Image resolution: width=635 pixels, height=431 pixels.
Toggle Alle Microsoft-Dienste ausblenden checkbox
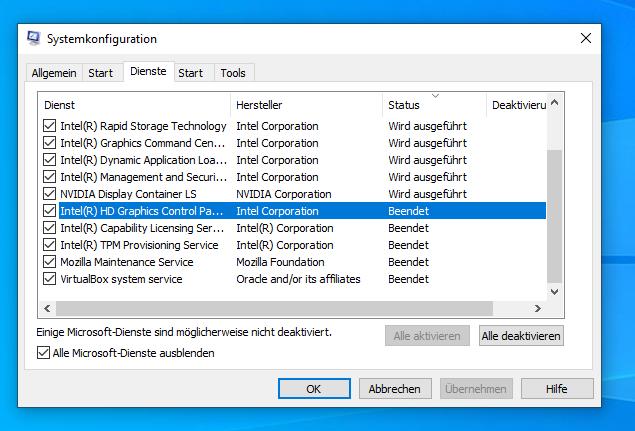pos(43,353)
